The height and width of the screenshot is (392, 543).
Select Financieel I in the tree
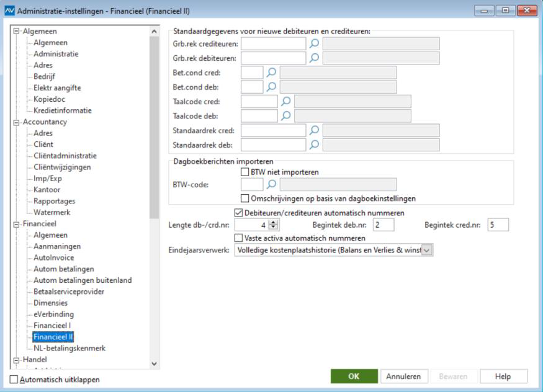click(x=52, y=325)
